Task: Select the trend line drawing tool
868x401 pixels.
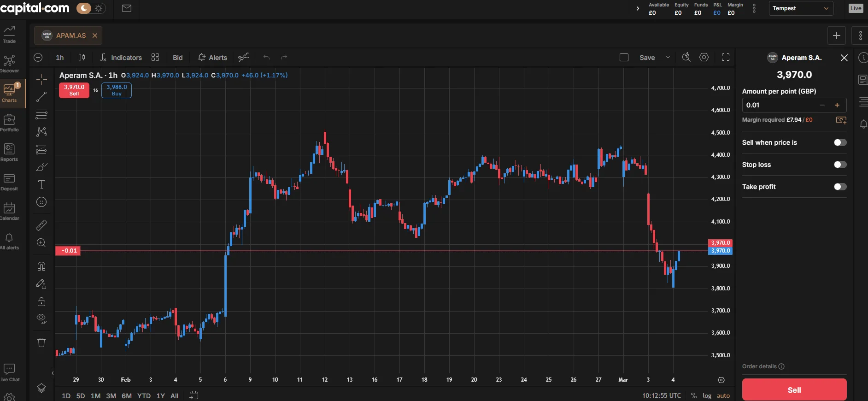Action: point(41,96)
